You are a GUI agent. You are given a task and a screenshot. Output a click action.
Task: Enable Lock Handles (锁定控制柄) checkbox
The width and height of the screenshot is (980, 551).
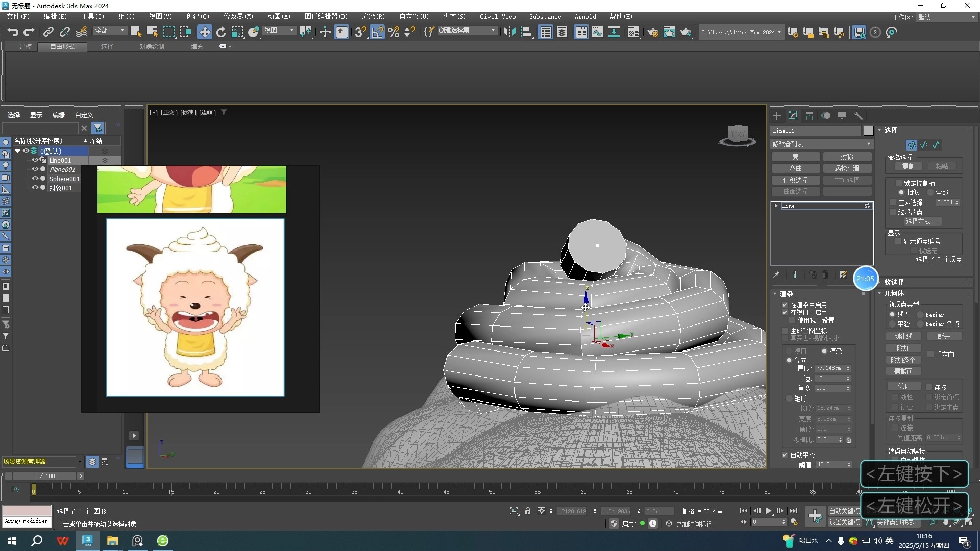[899, 183]
